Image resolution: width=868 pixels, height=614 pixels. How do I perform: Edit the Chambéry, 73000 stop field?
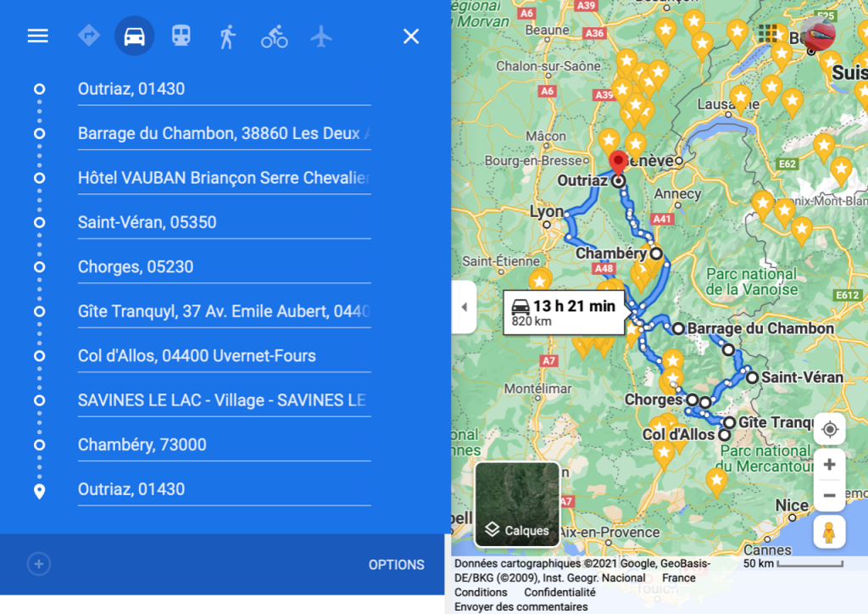coord(224,444)
